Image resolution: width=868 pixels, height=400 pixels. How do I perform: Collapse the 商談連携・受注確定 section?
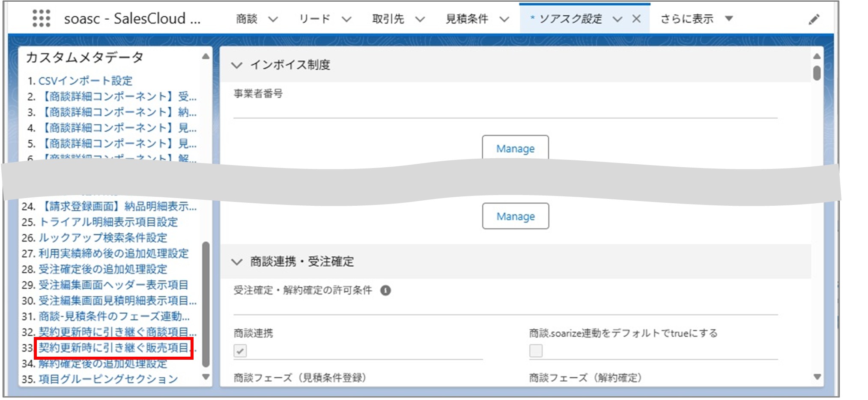pos(236,262)
